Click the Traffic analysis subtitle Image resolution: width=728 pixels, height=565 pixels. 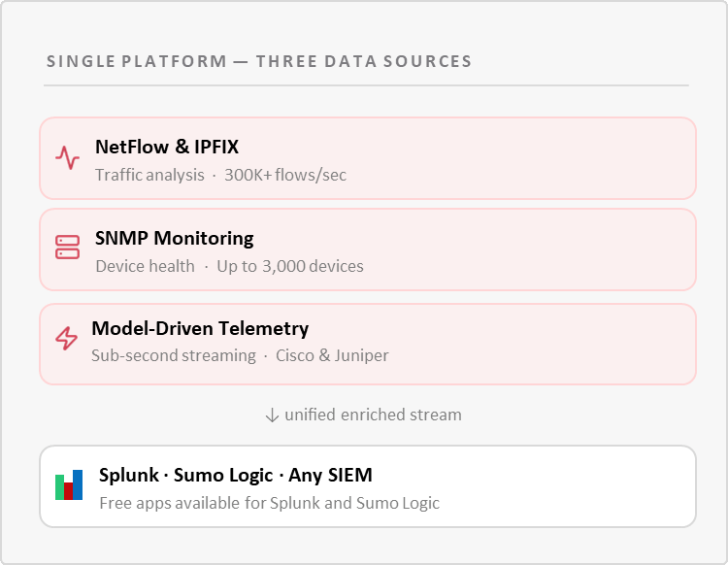point(149,176)
